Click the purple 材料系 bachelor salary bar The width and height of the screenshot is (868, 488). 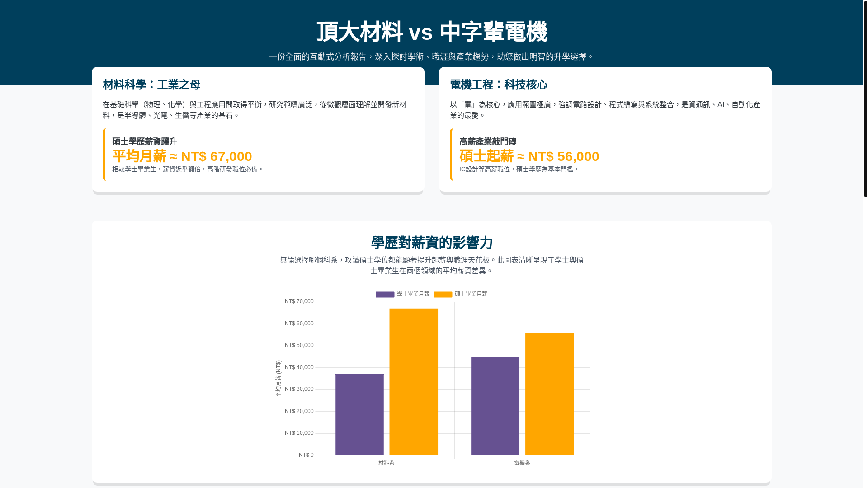[x=359, y=414]
